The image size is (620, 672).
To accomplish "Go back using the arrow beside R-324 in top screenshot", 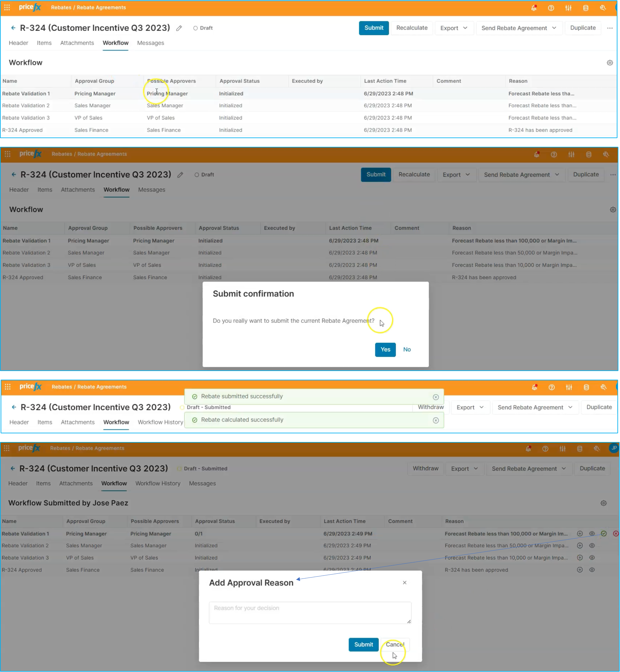I will click(x=13, y=28).
